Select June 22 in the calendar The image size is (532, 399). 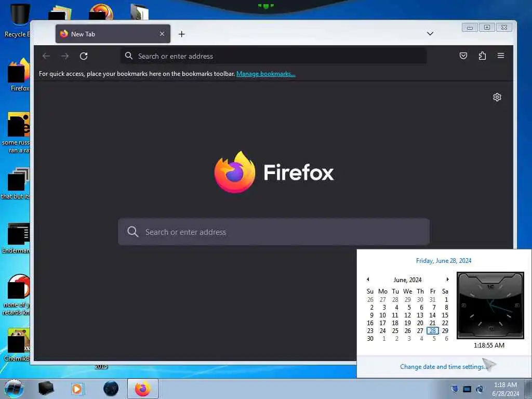click(x=445, y=323)
